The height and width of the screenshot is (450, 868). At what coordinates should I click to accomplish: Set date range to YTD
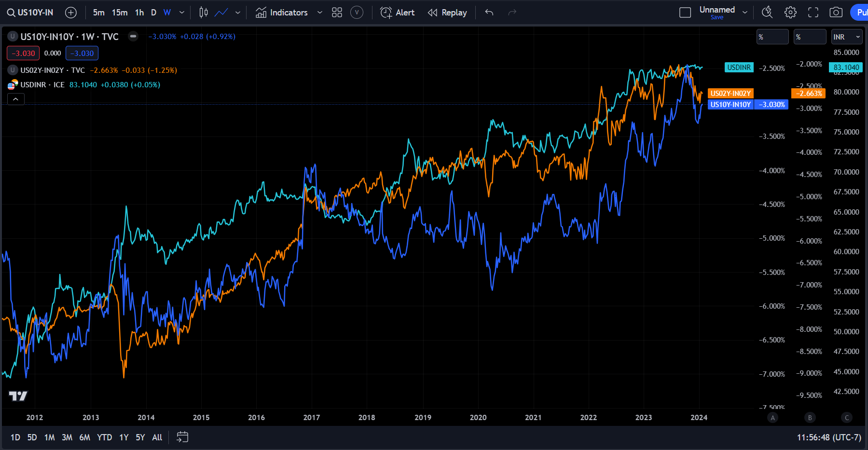(x=105, y=437)
